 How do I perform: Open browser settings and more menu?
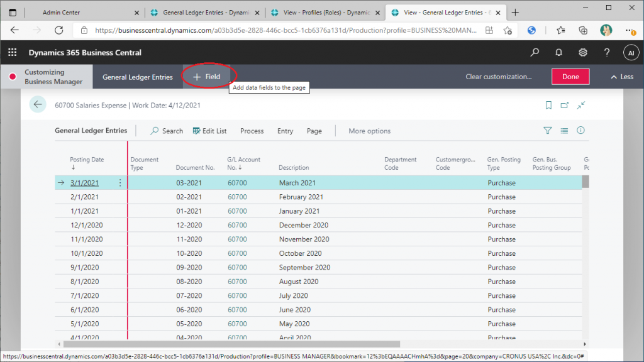pyautogui.click(x=630, y=30)
